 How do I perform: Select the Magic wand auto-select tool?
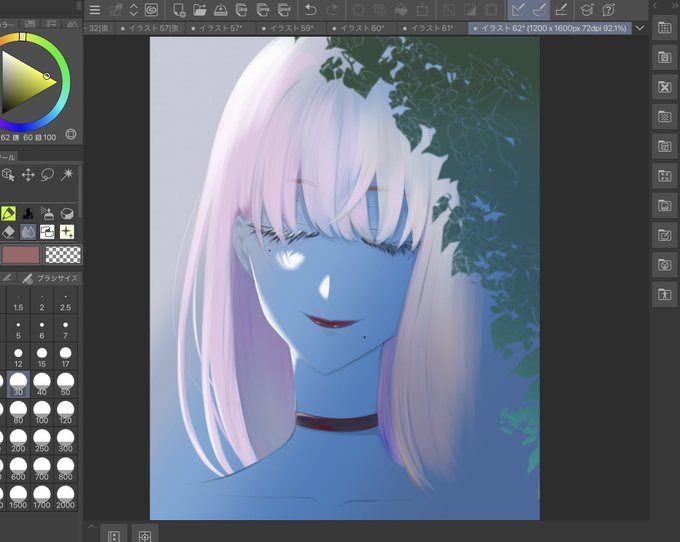coord(67,175)
